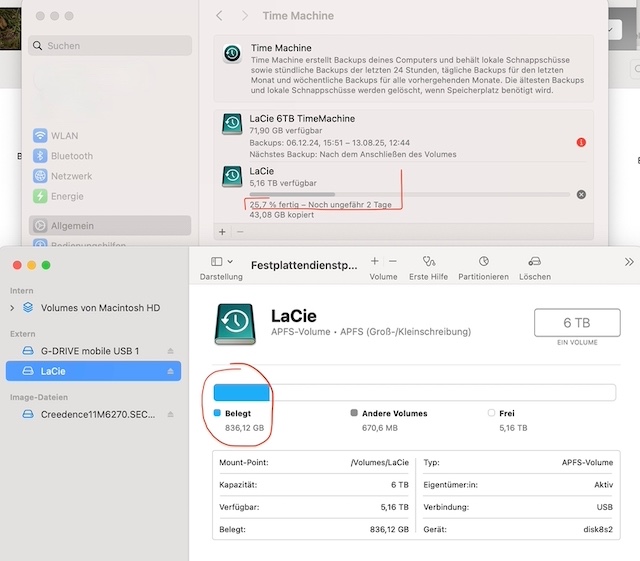Click the Gerät value disk8s2
640x561 pixels.
598,529
